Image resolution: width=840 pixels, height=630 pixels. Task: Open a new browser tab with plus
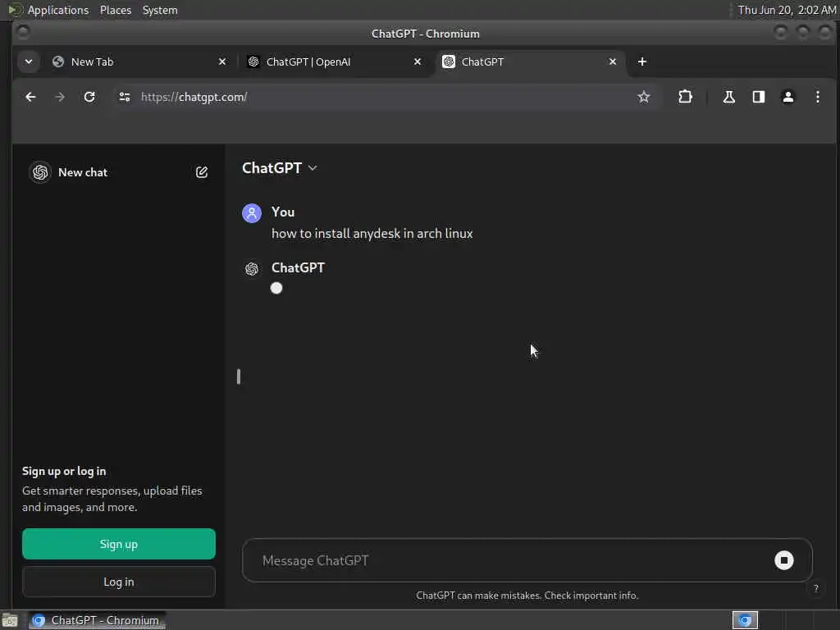pos(641,62)
